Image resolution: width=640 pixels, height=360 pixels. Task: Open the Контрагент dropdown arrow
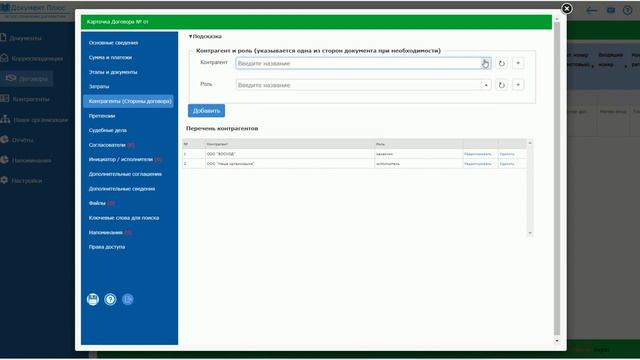[x=486, y=63]
